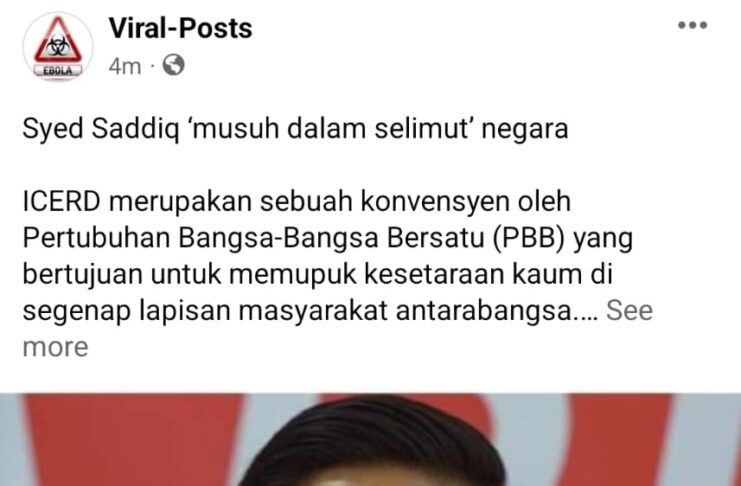Click the line bertujuan untuk memupuk kesetaraan kaum

318,275
